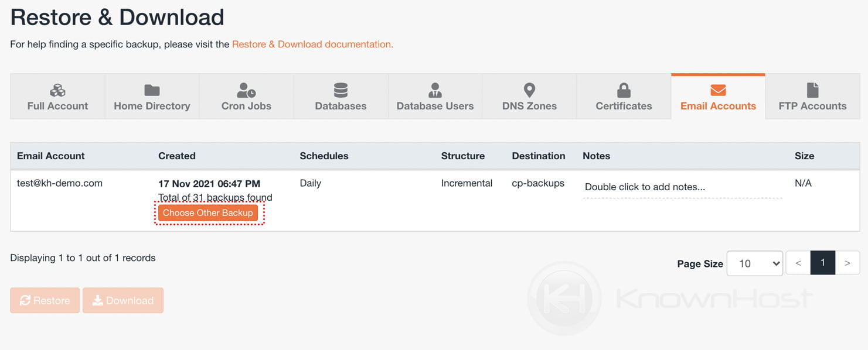The image size is (868, 350).
Task: Click the Databases stack icon
Action: (340, 89)
